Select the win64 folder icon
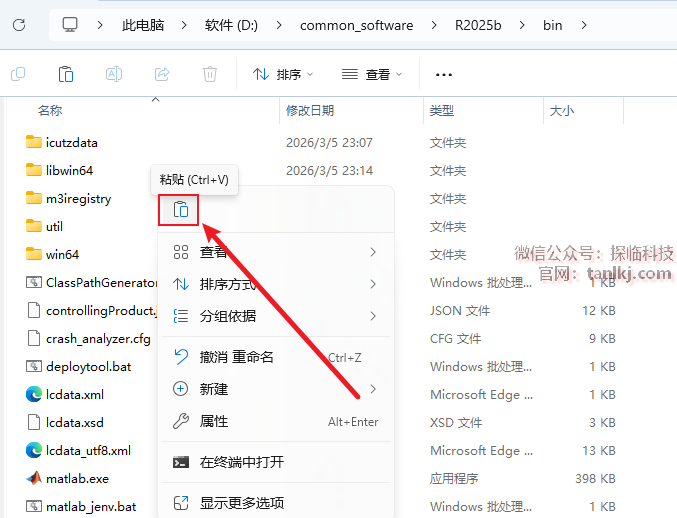Screen dimensions: 677x518 (x=34, y=254)
